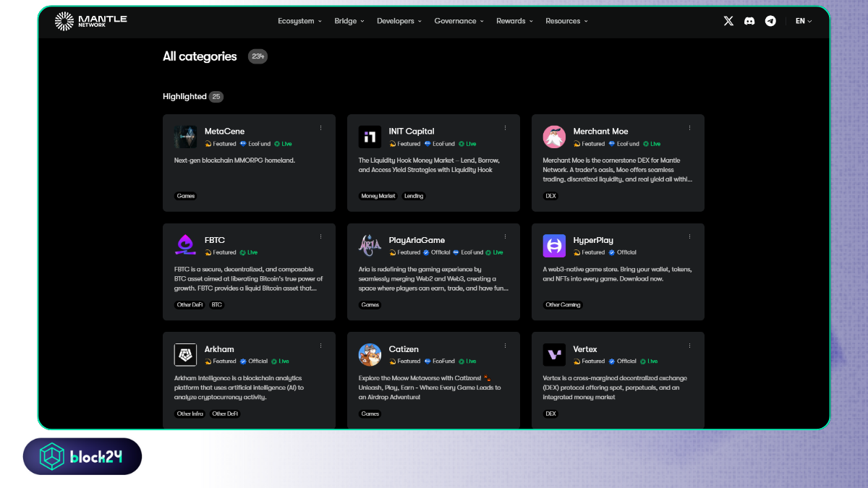
Task: Open the MetaCene project title
Action: (x=225, y=132)
